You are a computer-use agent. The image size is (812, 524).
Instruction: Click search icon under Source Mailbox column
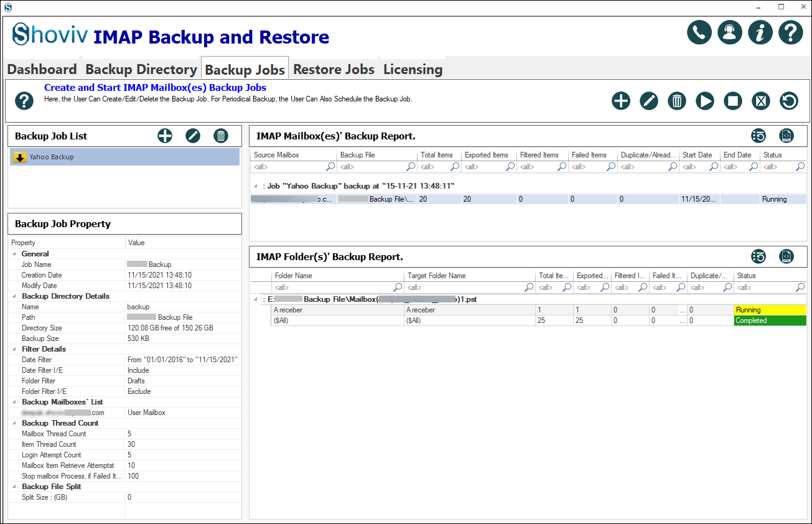330,167
